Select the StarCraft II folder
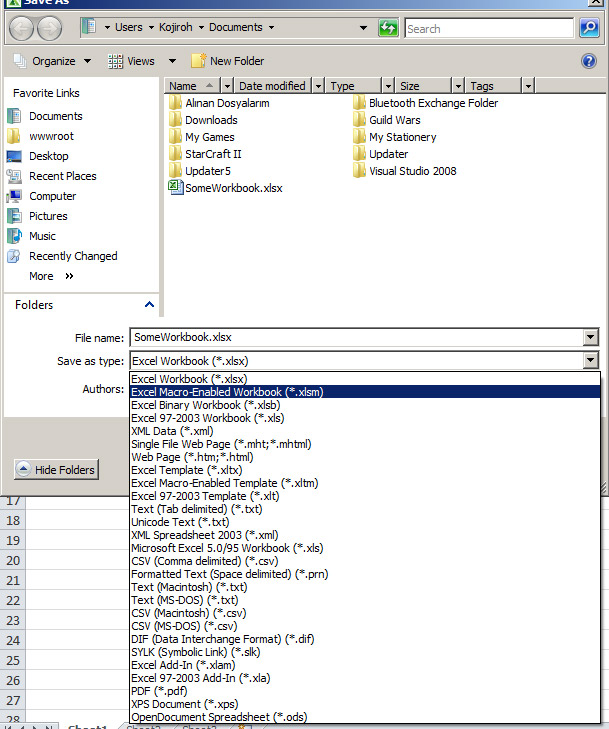609x729 pixels. coord(205,154)
